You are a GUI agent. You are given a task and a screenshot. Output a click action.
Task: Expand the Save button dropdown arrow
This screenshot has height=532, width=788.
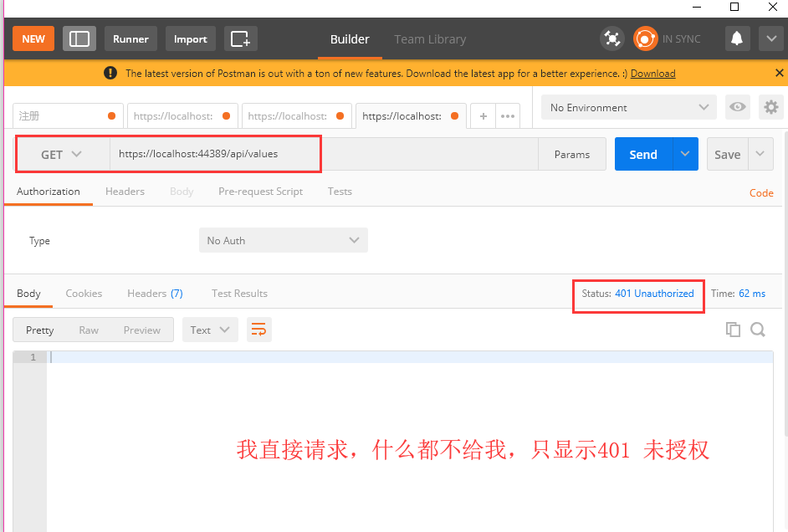(x=760, y=154)
